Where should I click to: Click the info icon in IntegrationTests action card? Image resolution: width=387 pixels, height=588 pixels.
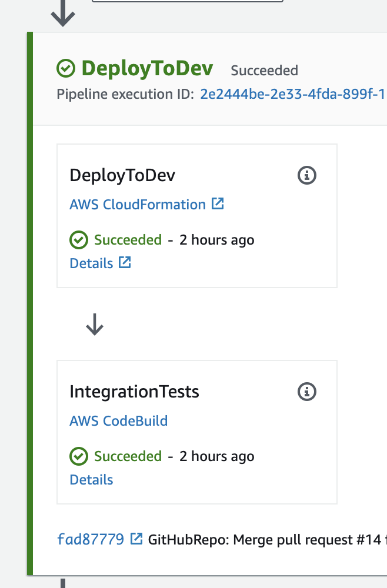[x=307, y=392]
